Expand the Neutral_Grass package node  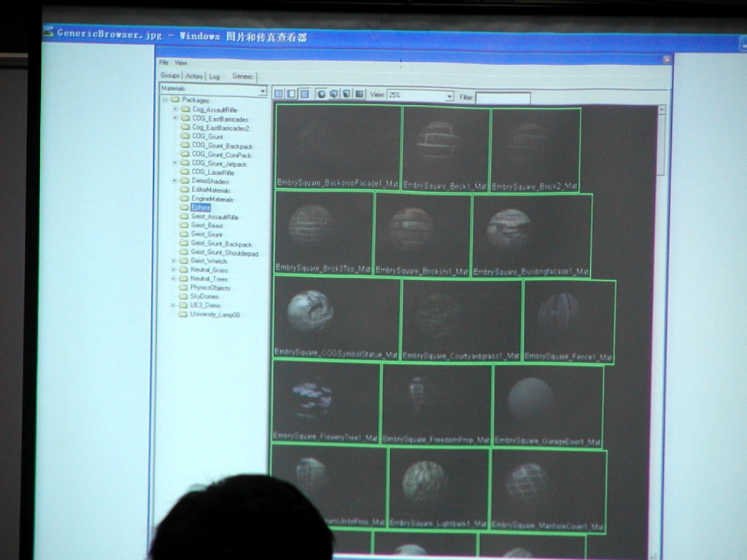(174, 270)
